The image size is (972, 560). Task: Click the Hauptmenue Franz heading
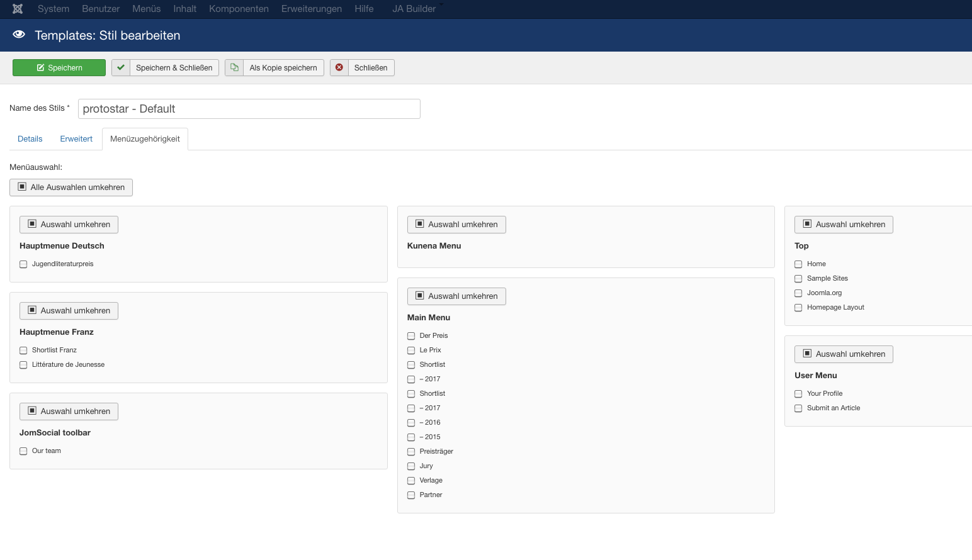(57, 332)
